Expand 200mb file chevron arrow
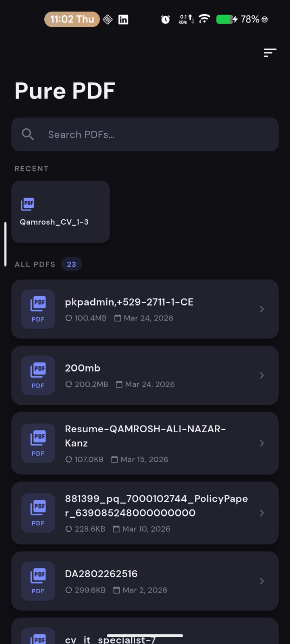This screenshot has width=290, height=644. pos(262,375)
